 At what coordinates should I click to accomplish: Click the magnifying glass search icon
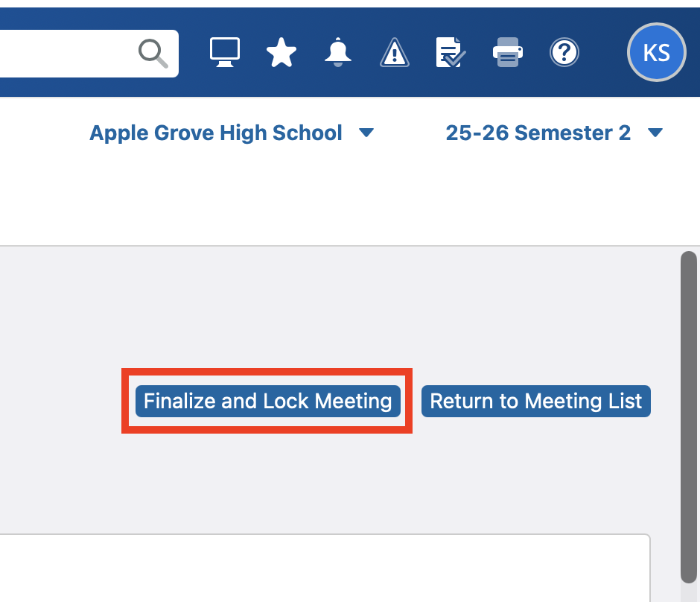click(153, 53)
